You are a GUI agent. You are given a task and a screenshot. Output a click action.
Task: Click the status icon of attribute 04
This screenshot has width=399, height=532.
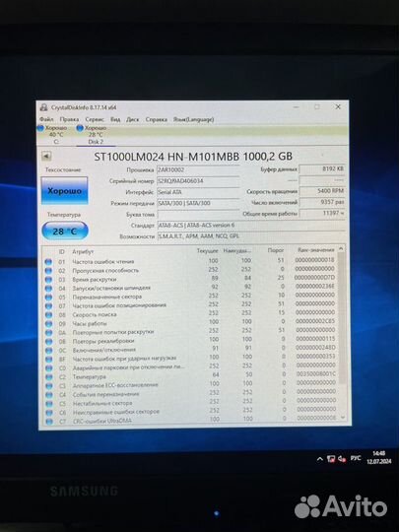pos(48,289)
